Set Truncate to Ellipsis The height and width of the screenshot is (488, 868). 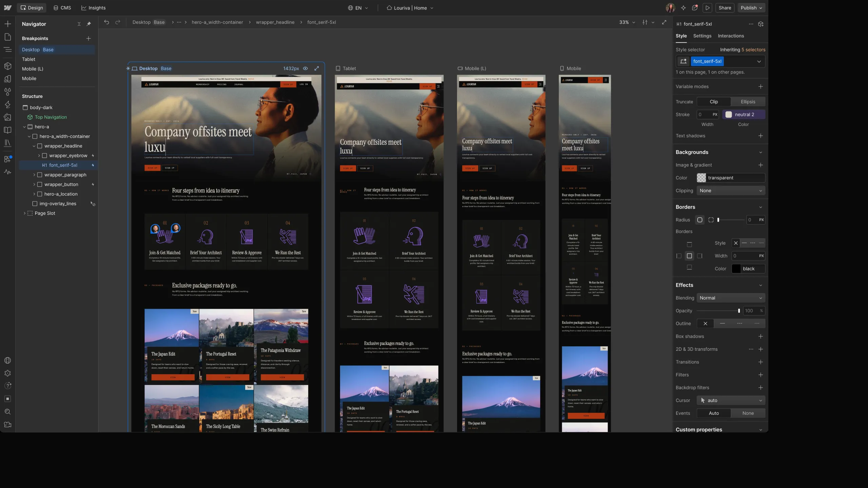748,102
